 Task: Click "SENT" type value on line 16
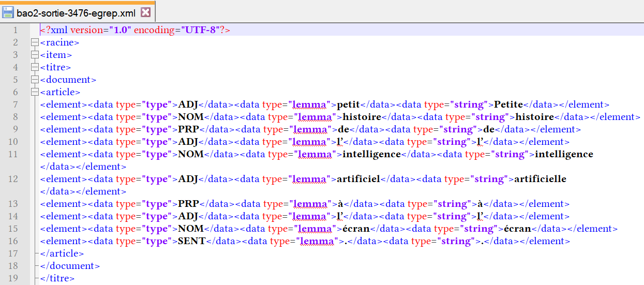(192, 241)
